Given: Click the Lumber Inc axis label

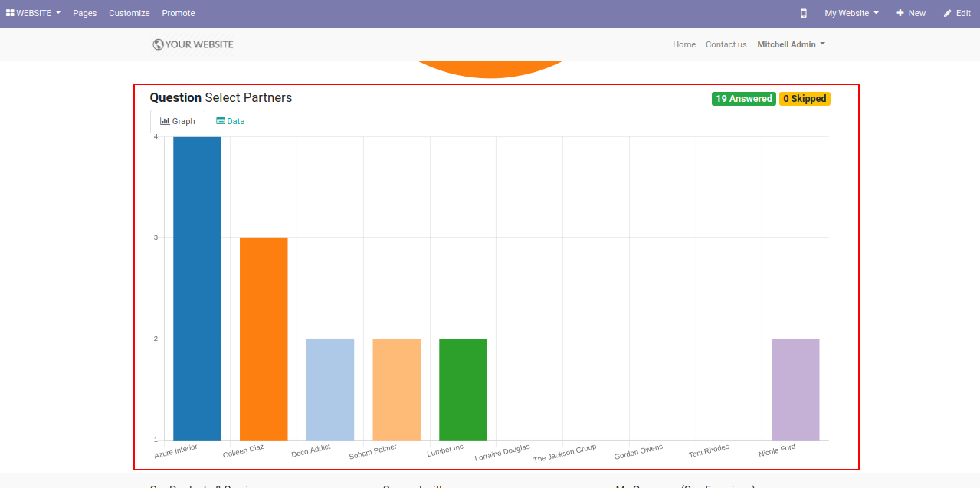Looking at the screenshot, I should pos(445,450).
